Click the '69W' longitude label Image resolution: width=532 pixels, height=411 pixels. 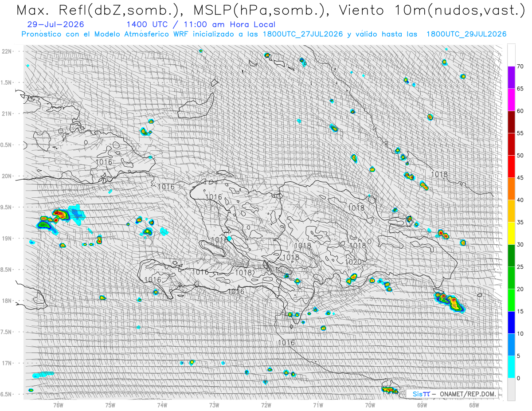422,405
